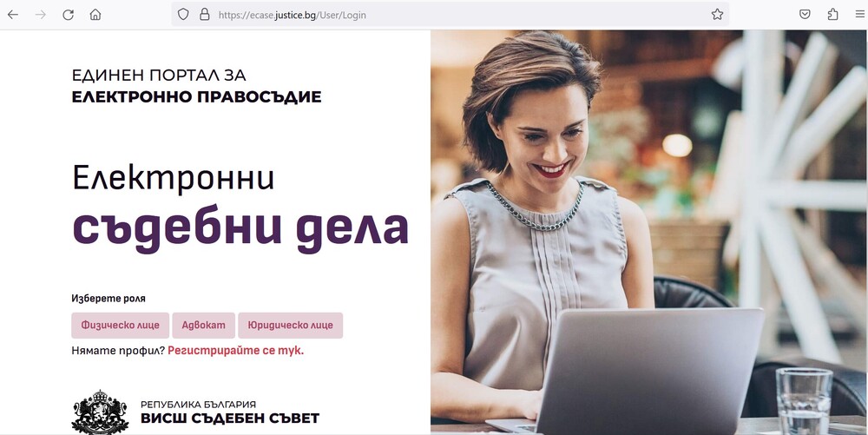The width and height of the screenshot is (868, 435).
Task: Click the ВИСШ СЪДЕБЕН СЪВЕТ text
Action: [x=230, y=419]
